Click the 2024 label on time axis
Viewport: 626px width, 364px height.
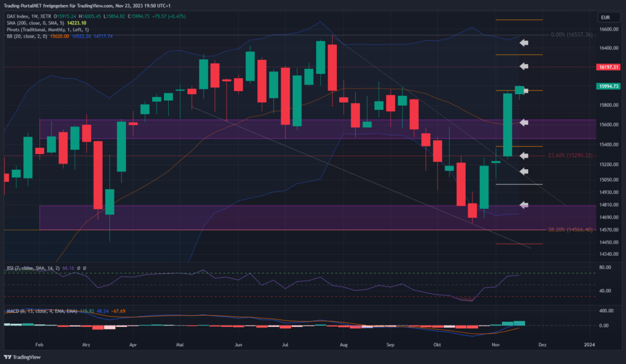tap(588, 344)
